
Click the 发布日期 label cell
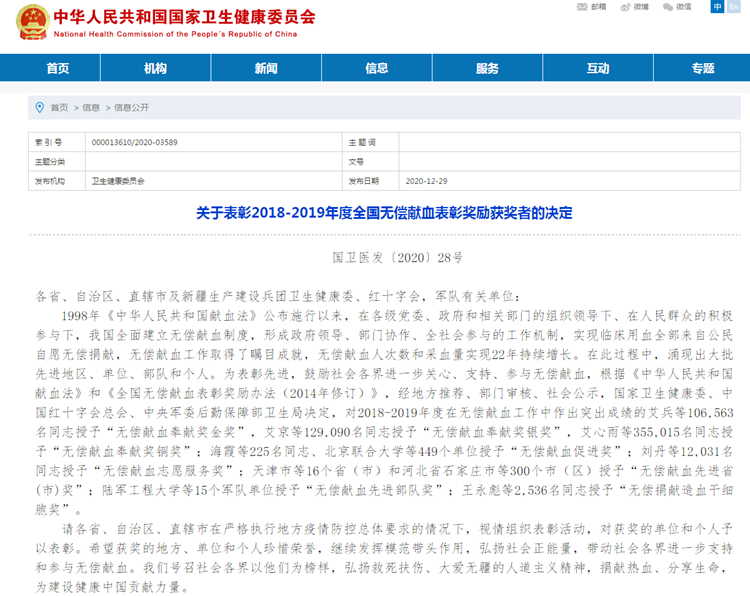(x=371, y=181)
